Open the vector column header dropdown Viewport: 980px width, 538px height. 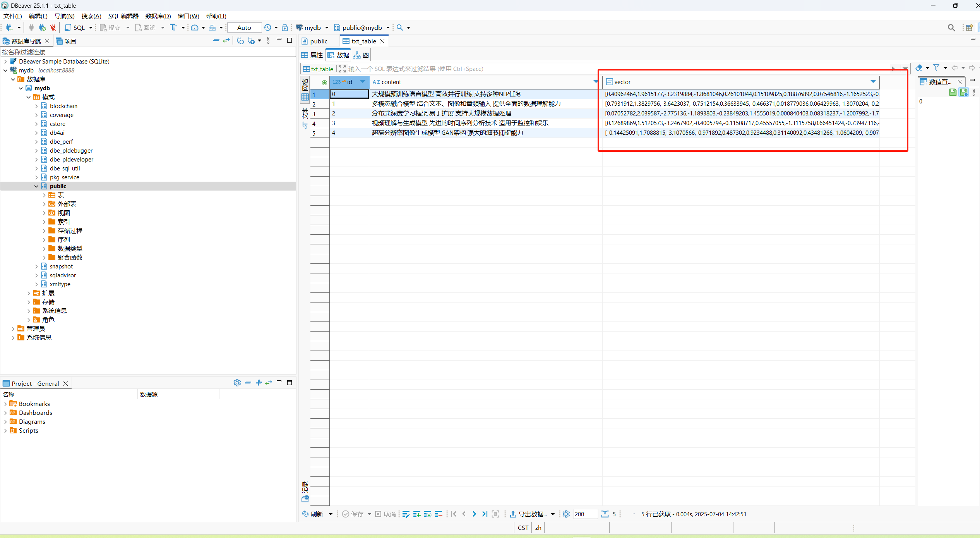873,82
